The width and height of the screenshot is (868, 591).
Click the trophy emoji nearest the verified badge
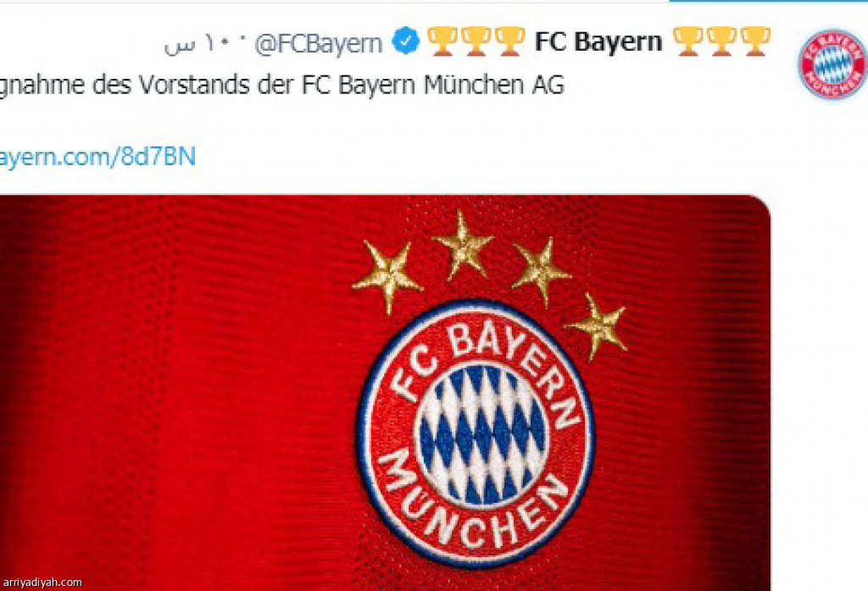(x=442, y=42)
